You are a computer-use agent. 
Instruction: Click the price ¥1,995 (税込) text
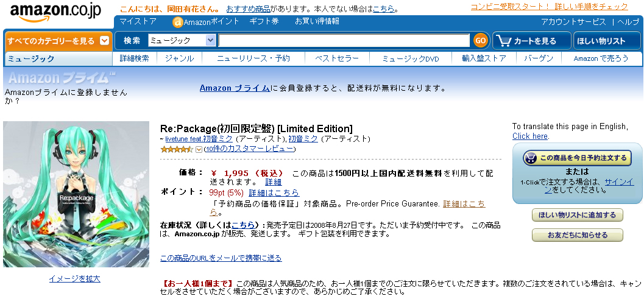coord(247,173)
